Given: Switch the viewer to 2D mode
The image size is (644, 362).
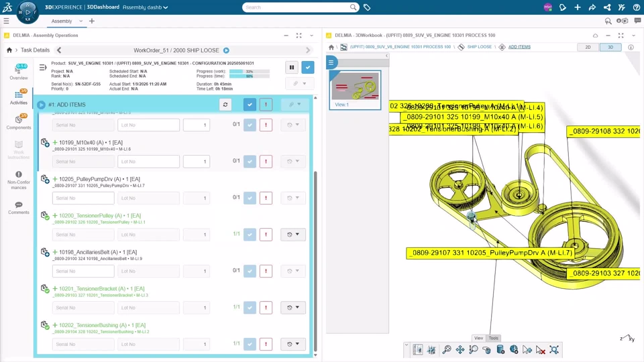Looking at the screenshot, I should pyautogui.click(x=588, y=47).
